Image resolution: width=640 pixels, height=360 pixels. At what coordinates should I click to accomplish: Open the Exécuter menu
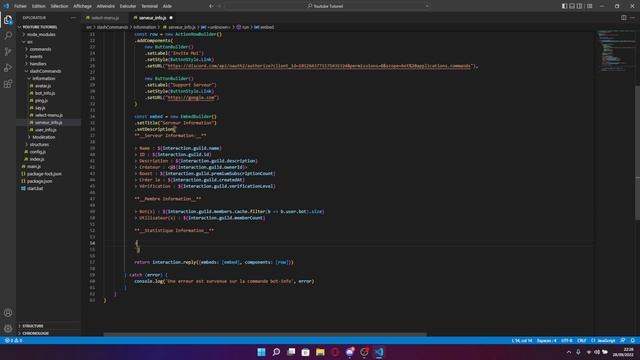coord(128,6)
